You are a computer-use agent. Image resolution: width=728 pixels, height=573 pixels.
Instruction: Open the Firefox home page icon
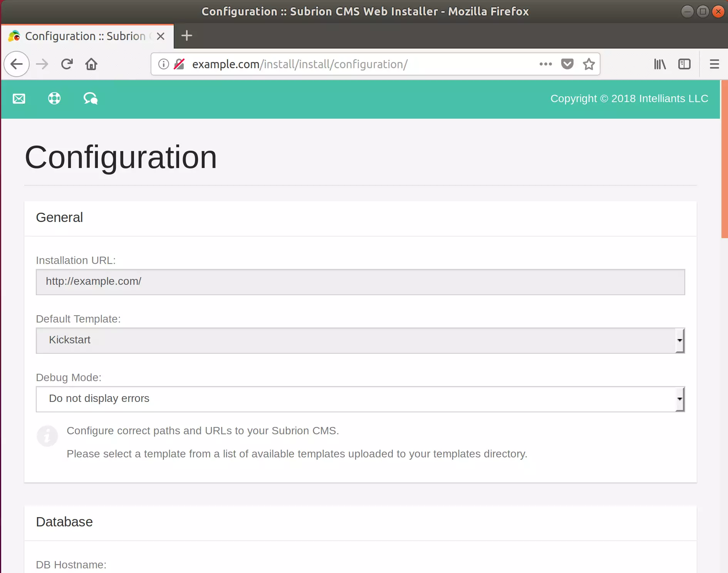click(91, 64)
